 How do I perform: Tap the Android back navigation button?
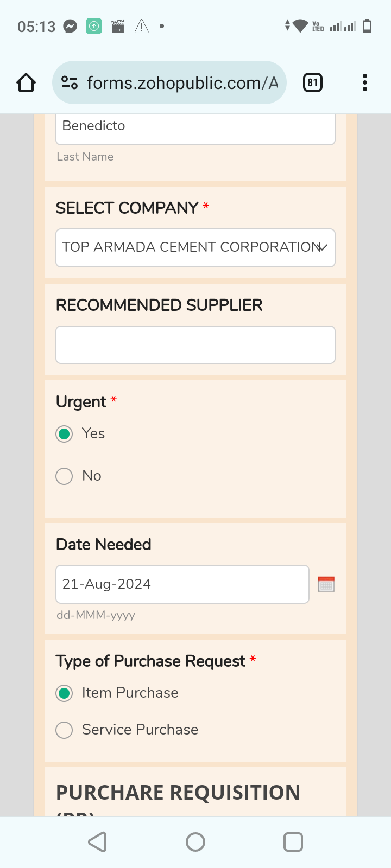(97, 842)
